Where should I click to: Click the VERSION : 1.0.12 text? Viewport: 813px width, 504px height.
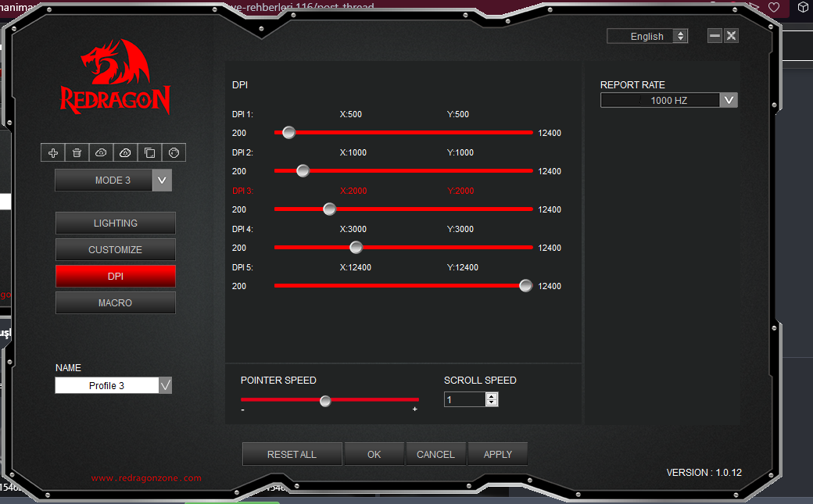pos(704,473)
